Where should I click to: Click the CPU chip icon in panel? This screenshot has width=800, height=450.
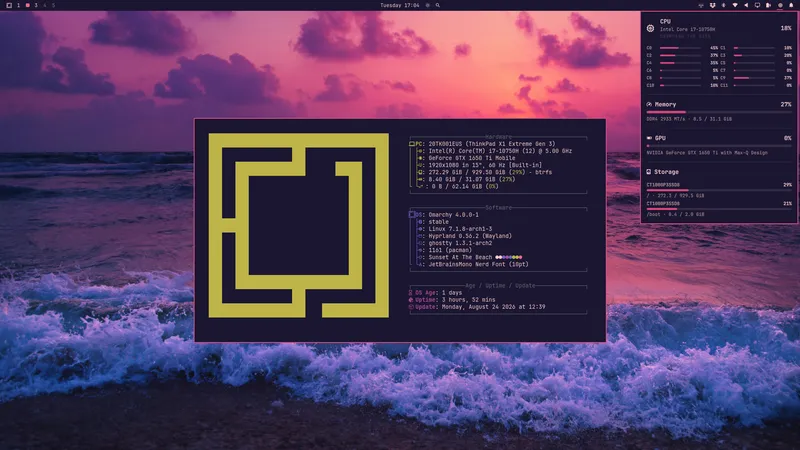click(x=650, y=29)
